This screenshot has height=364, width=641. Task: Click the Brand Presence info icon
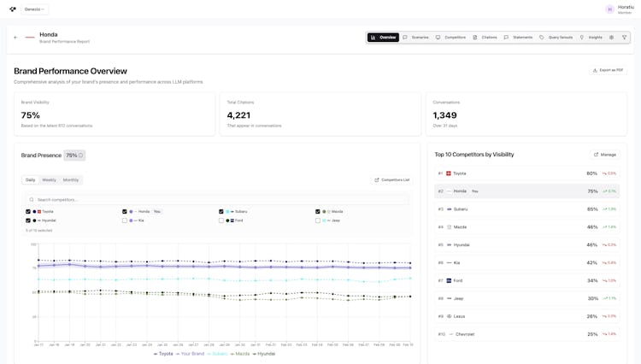(x=81, y=156)
